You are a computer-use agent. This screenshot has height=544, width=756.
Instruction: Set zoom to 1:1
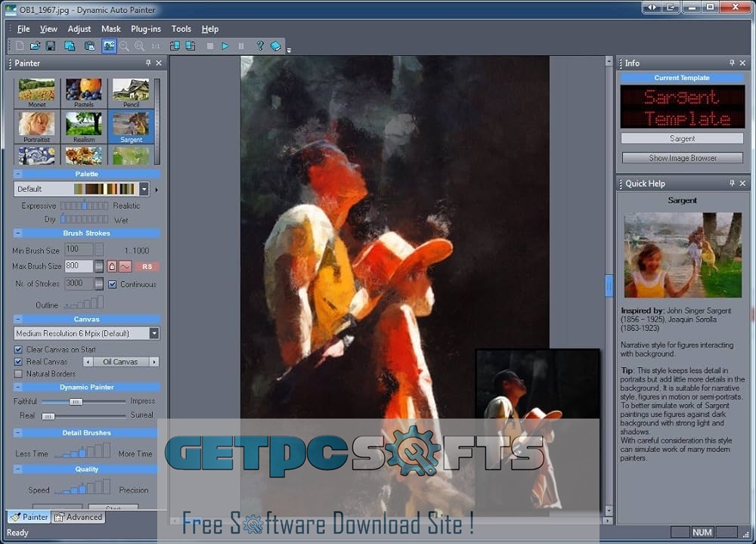click(x=156, y=46)
